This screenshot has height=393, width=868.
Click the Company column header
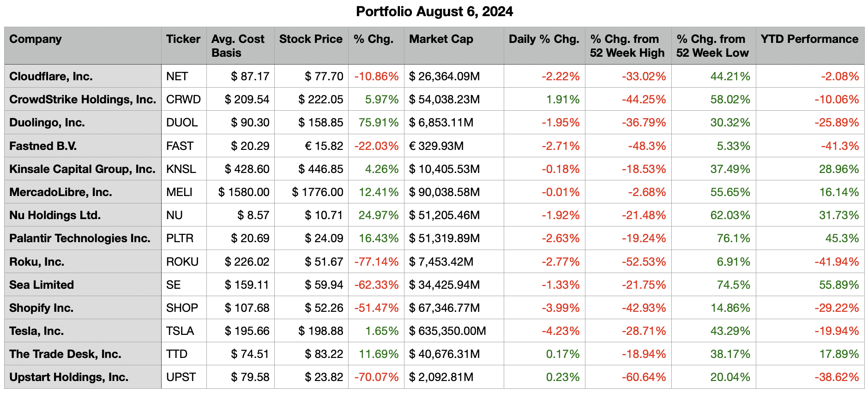coord(36,39)
